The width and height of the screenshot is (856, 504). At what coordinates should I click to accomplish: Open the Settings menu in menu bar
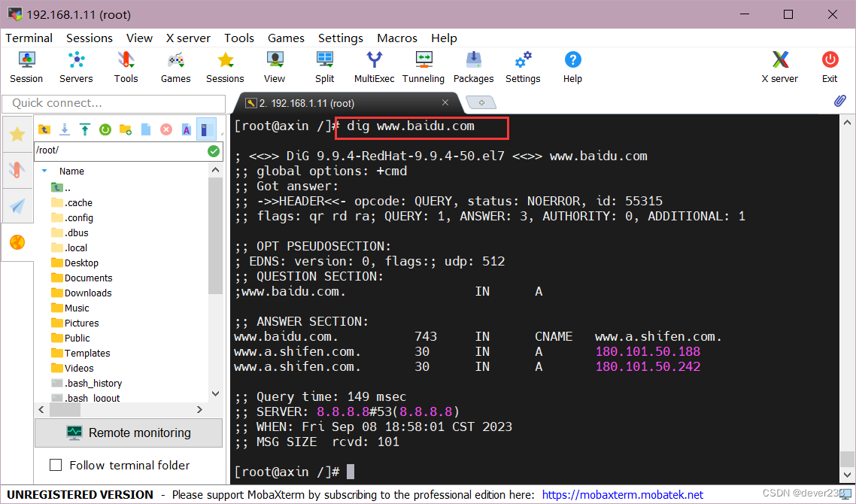coord(341,38)
